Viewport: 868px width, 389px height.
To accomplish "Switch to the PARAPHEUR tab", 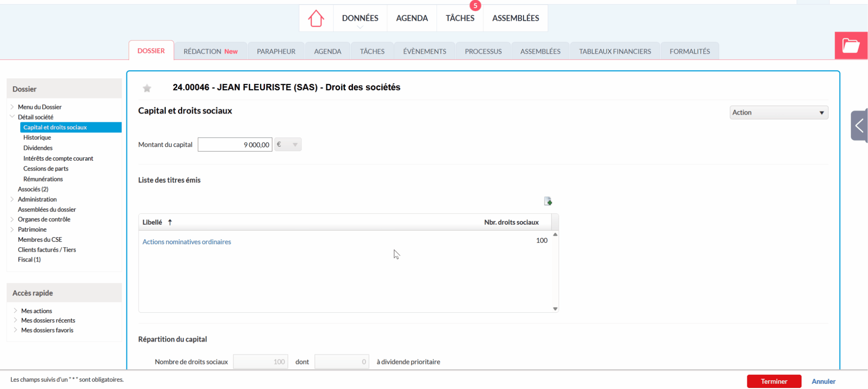I will tap(276, 51).
